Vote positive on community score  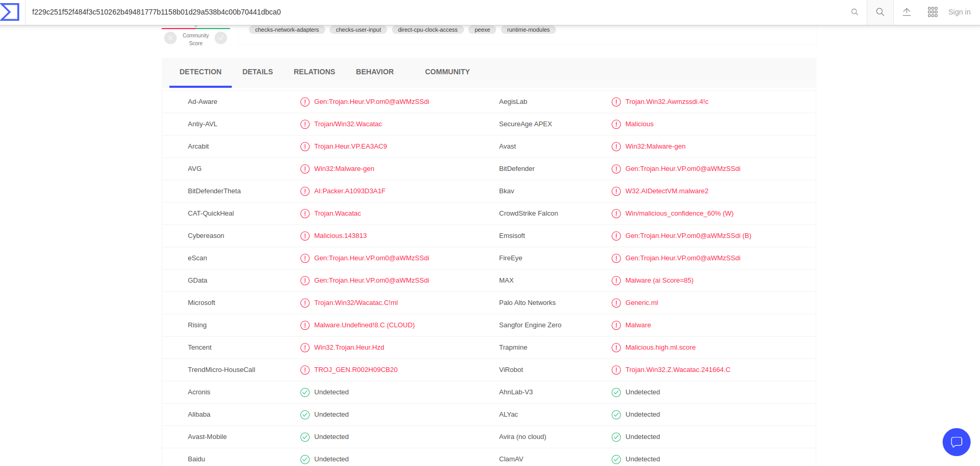tap(221, 38)
